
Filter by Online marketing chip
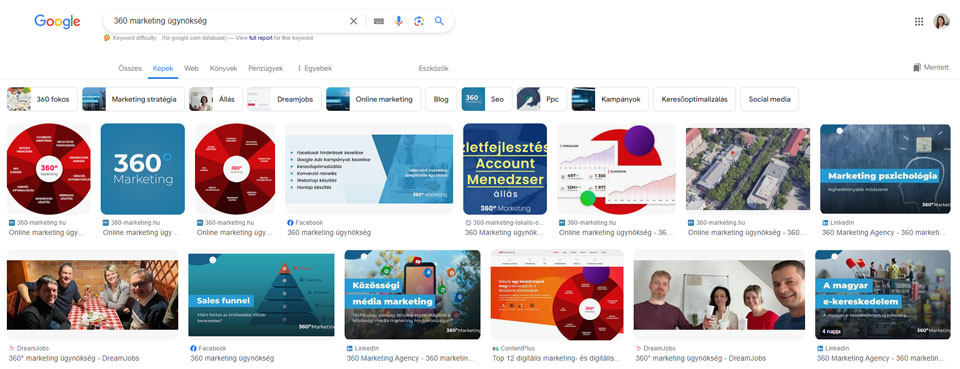[373, 99]
